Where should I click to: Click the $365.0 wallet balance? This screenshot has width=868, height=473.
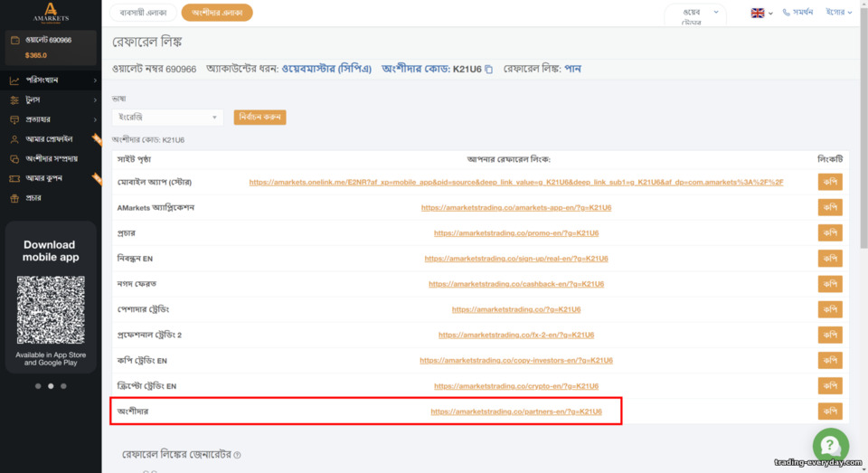point(35,55)
